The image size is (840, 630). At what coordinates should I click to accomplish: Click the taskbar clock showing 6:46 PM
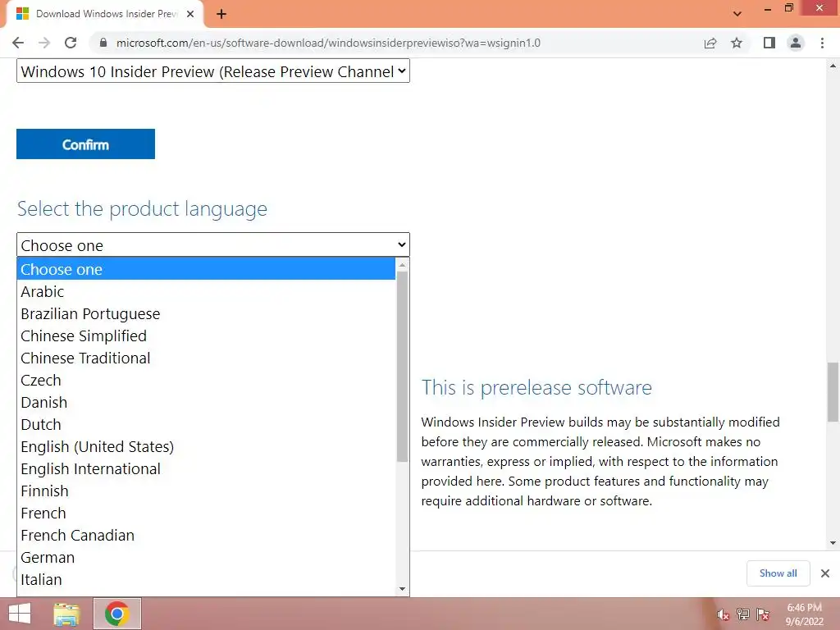coord(804,614)
